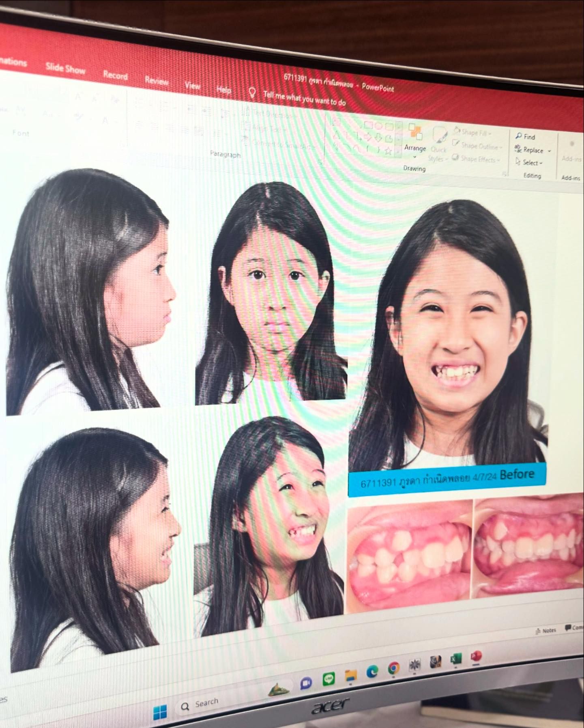Open Paragraph group dialog launcher

pyautogui.click(x=320, y=162)
